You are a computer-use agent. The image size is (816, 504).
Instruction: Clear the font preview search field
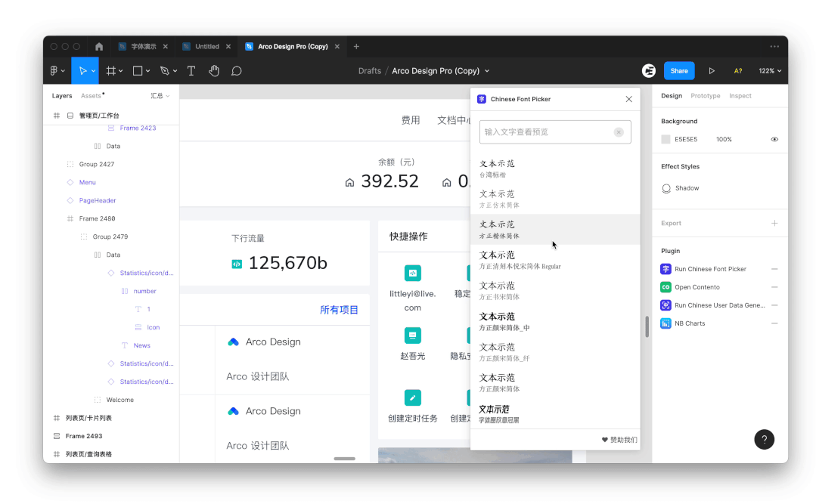619,132
